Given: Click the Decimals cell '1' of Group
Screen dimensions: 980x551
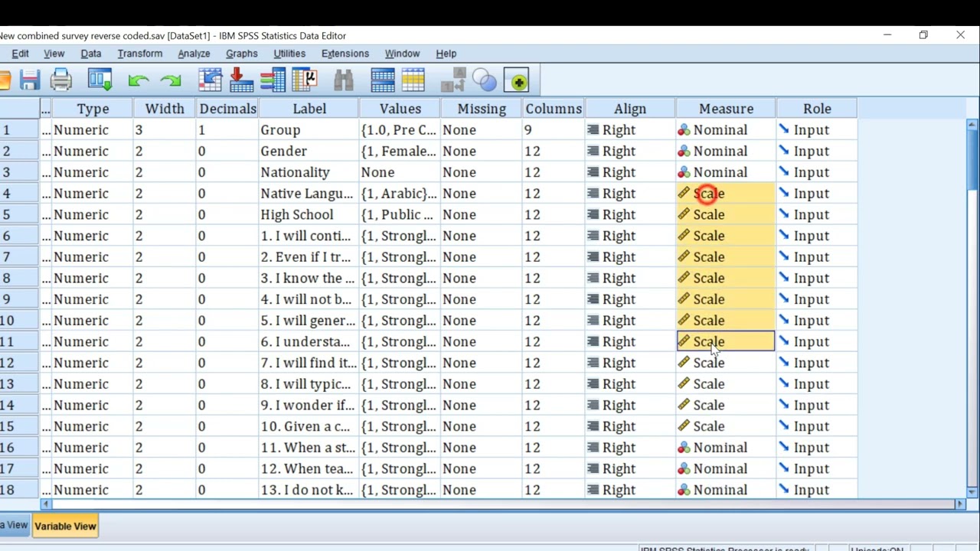Looking at the screenshot, I should pos(227,130).
